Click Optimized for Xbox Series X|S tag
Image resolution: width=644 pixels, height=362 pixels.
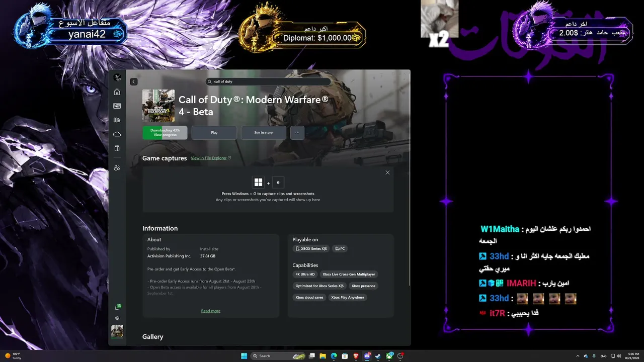tap(319, 286)
